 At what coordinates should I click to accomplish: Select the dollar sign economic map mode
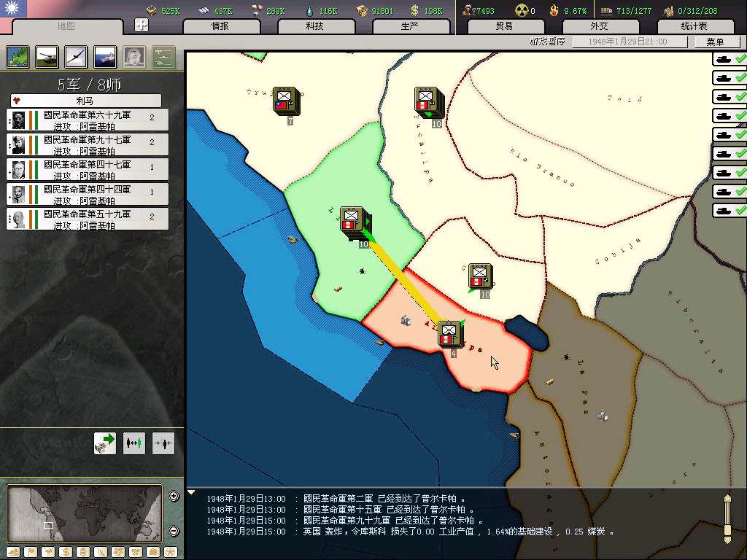pos(64,552)
